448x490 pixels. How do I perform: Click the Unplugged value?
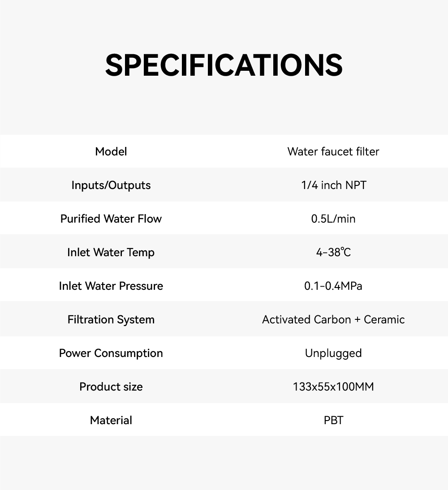click(x=333, y=353)
